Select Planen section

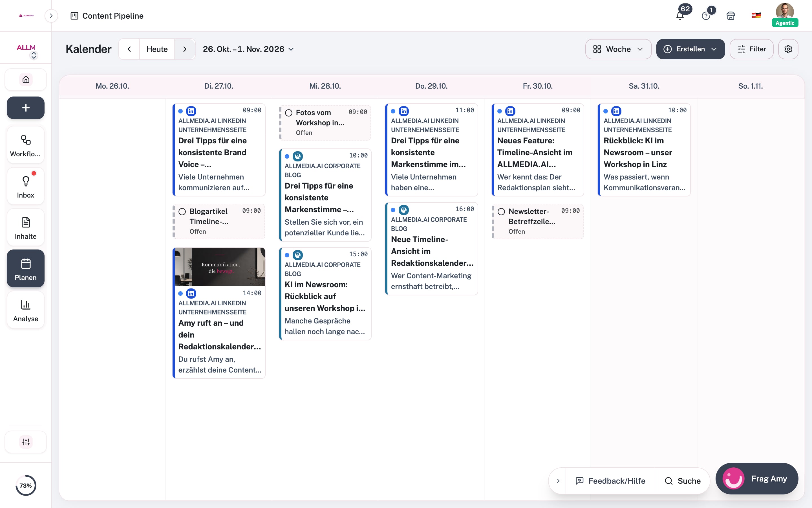25,268
